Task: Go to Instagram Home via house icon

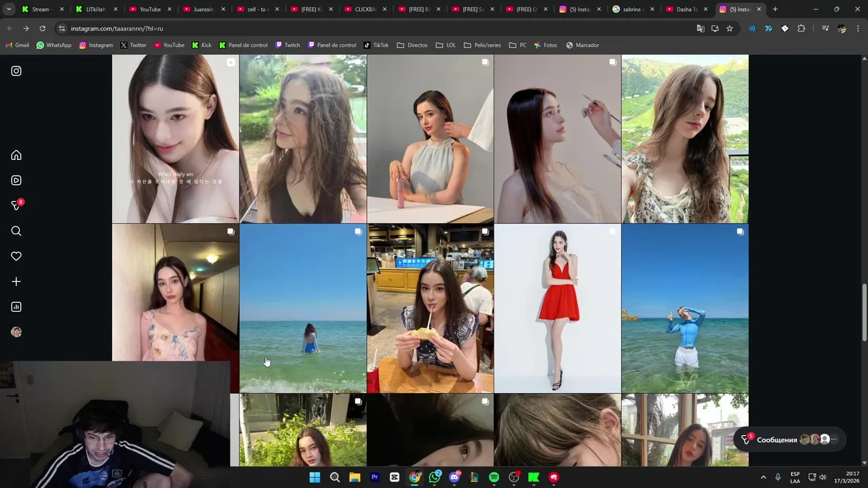Action: [16, 155]
